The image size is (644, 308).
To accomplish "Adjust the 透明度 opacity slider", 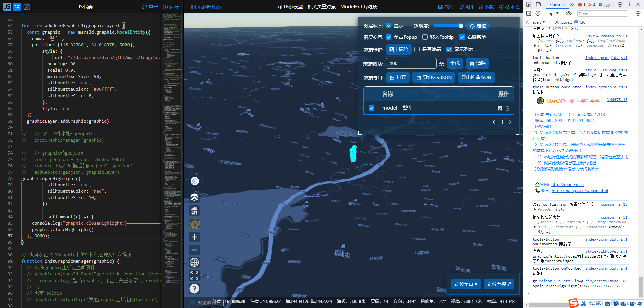I will coord(448,26).
